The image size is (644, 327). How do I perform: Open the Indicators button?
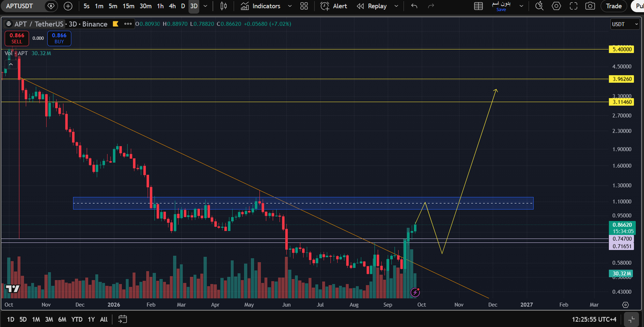tap(261, 6)
